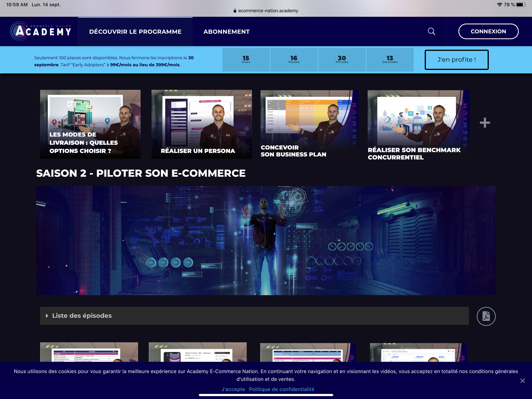Click the Saison 2 banner image

[266, 240]
